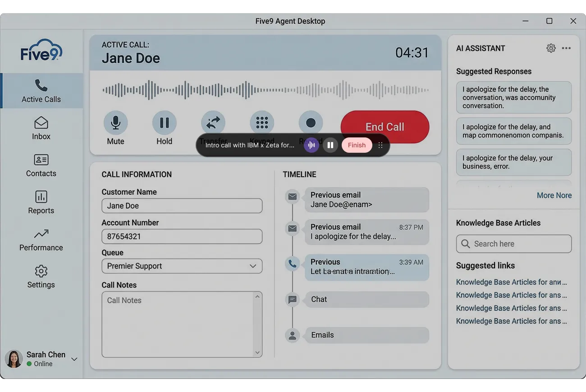End the call with Jane Doe
This screenshot has height=392, width=586.
coord(385,127)
